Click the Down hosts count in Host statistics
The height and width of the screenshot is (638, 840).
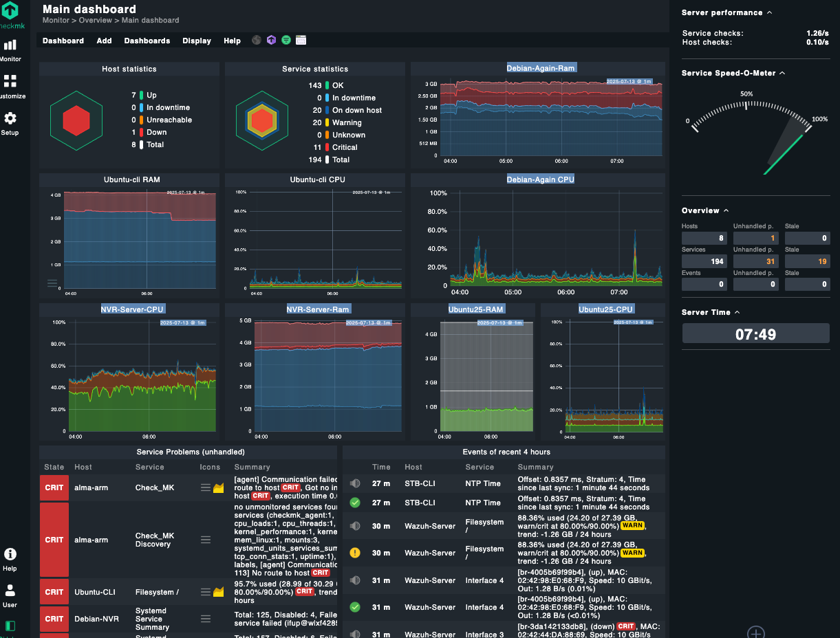(133, 132)
